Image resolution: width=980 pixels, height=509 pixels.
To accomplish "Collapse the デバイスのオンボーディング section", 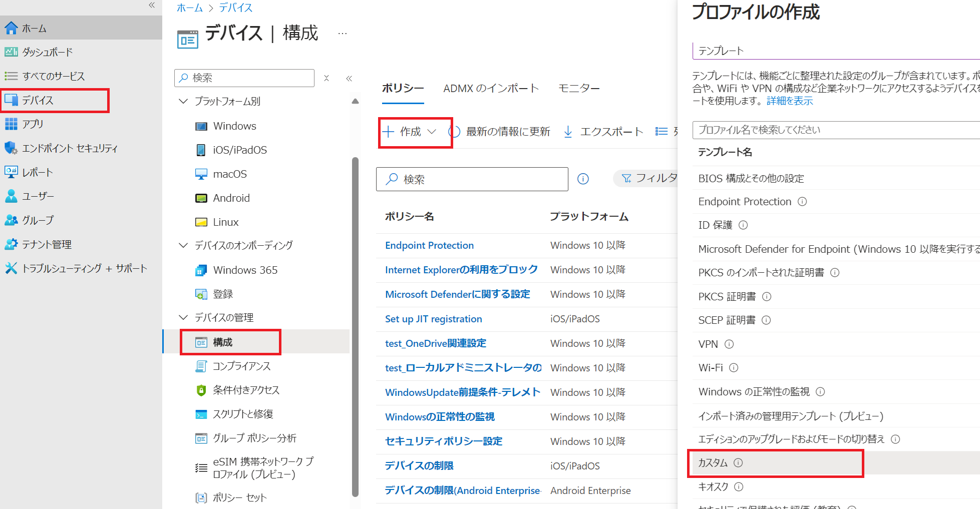I will (183, 245).
